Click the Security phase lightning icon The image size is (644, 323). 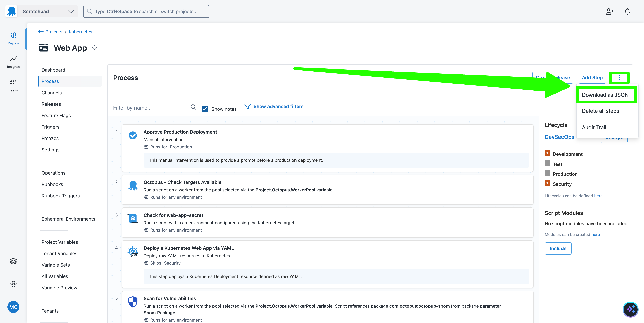click(547, 183)
